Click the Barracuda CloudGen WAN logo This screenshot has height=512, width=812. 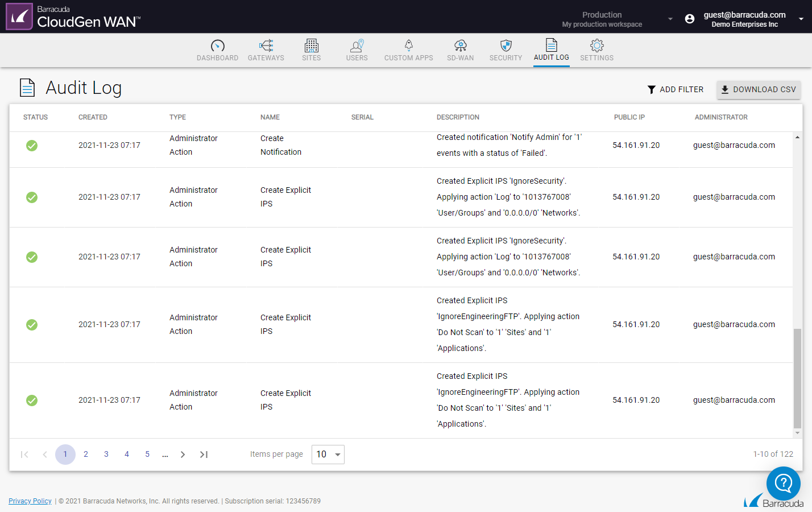[x=73, y=16]
